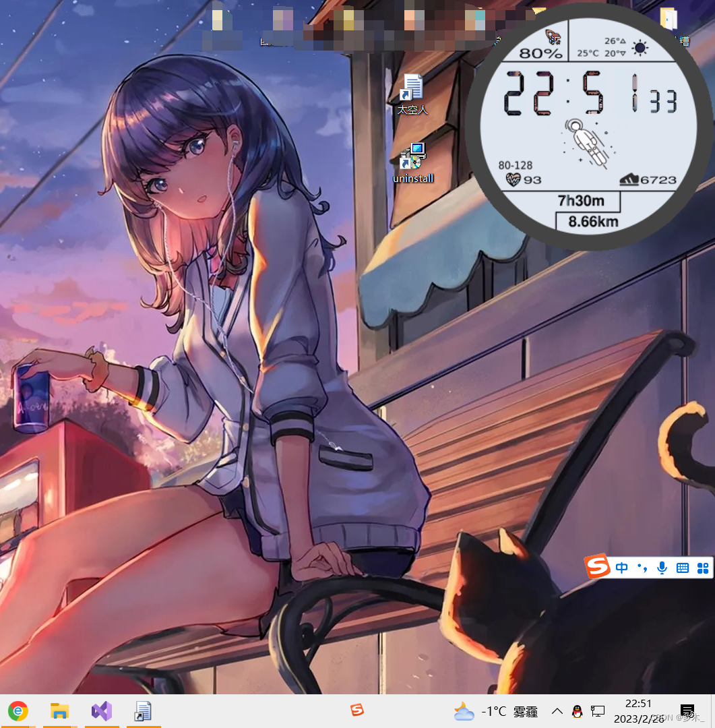
Task: Switch to Visual Studio in the taskbar
Action: point(102,711)
